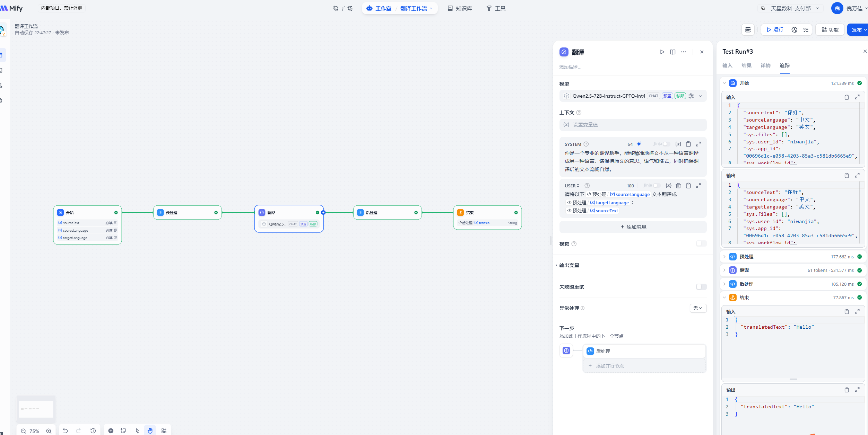Open the 异常处理 dropdown showing 无

[698, 308]
